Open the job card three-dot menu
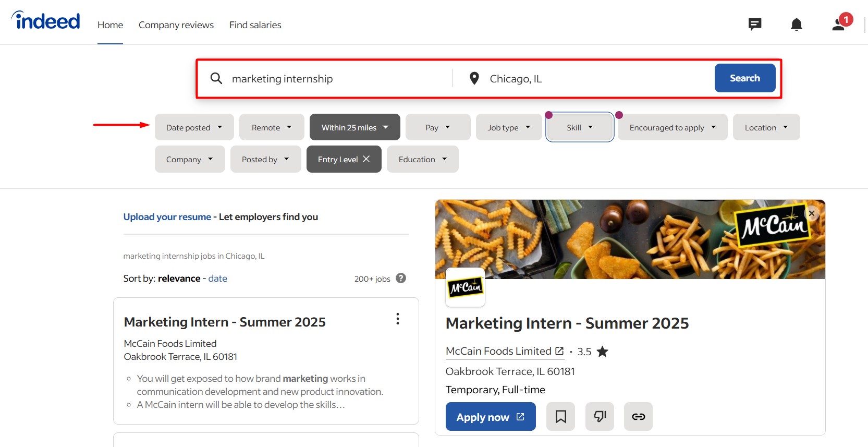This screenshot has width=868, height=447. click(398, 319)
